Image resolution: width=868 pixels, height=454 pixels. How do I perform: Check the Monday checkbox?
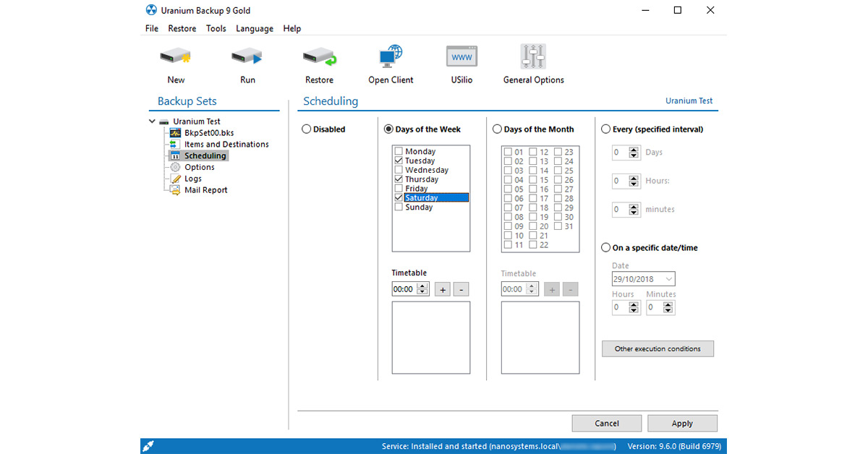point(399,152)
